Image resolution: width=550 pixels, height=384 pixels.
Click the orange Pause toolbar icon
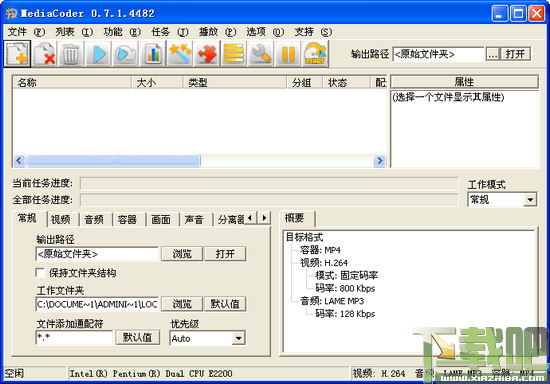288,54
